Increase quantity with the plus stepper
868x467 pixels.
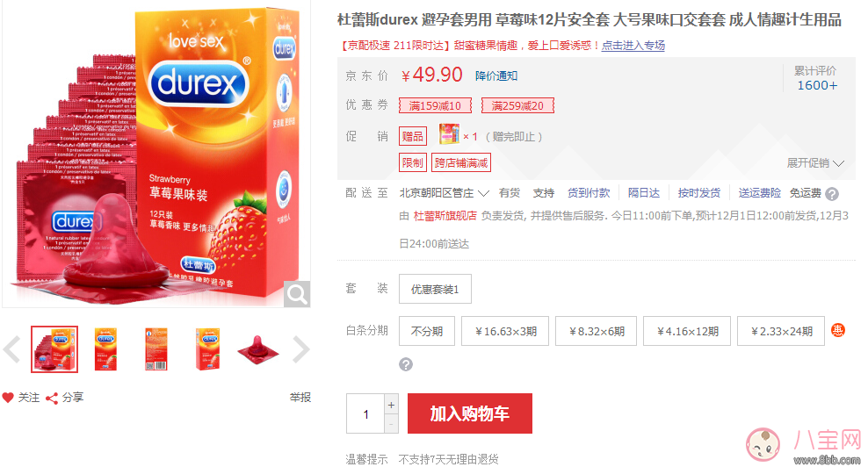[x=392, y=405]
